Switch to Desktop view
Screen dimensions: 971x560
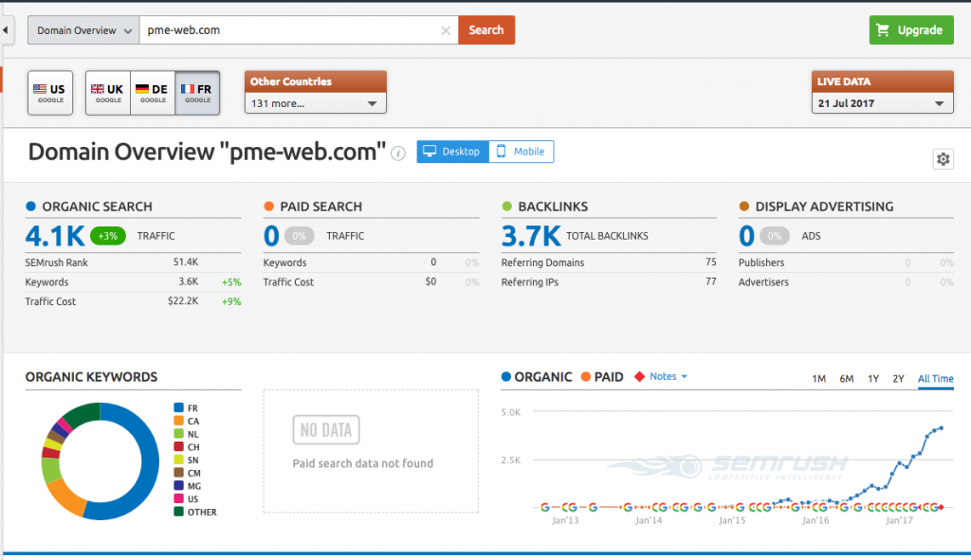452,152
